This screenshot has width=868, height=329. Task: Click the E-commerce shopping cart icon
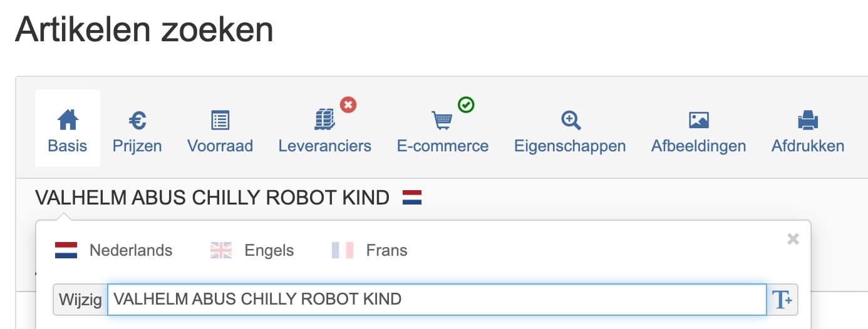coord(442,119)
